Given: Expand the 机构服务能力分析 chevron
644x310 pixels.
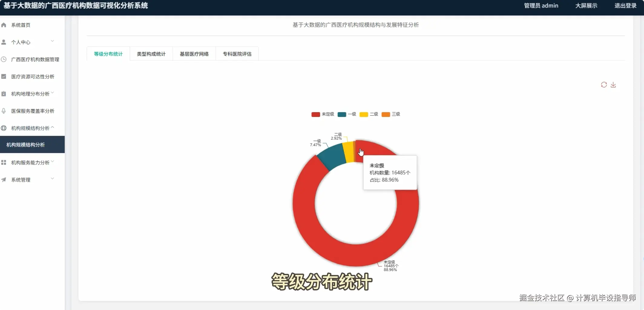Looking at the screenshot, I should click(x=52, y=162).
